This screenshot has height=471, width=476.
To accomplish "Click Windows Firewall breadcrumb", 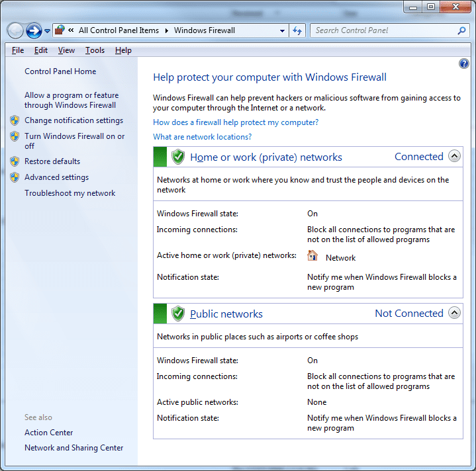I will click(x=205, y=30).
